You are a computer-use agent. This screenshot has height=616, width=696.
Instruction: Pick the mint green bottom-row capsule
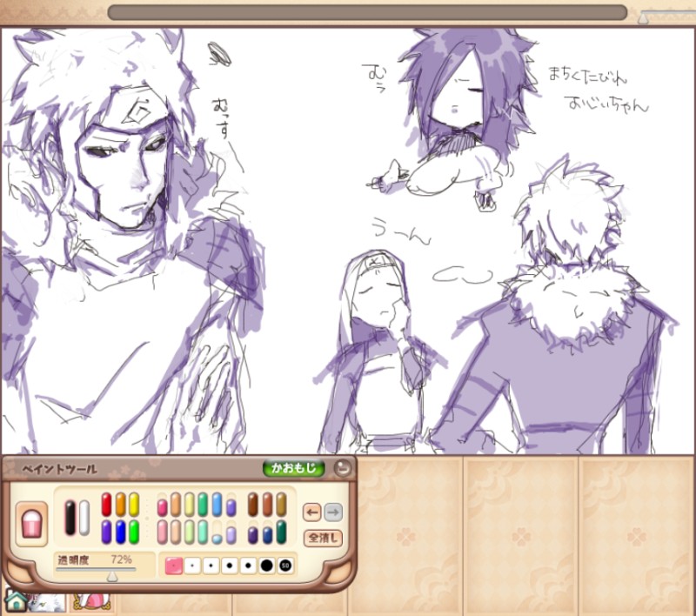pos(203,532)
